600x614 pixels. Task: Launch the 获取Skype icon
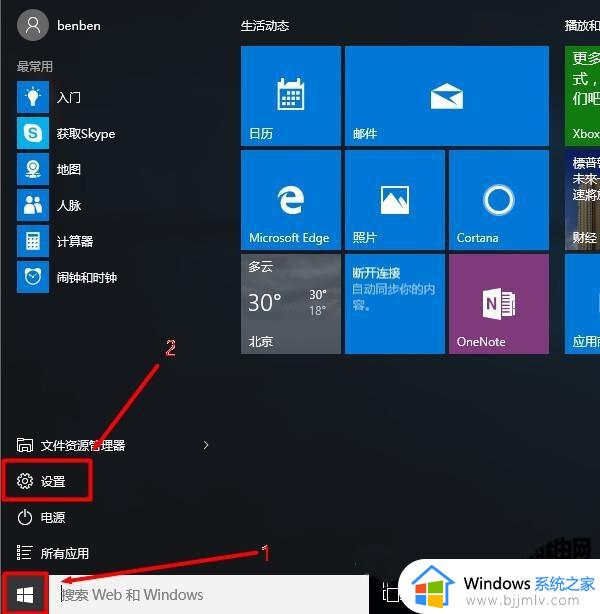tap(33, 133)
